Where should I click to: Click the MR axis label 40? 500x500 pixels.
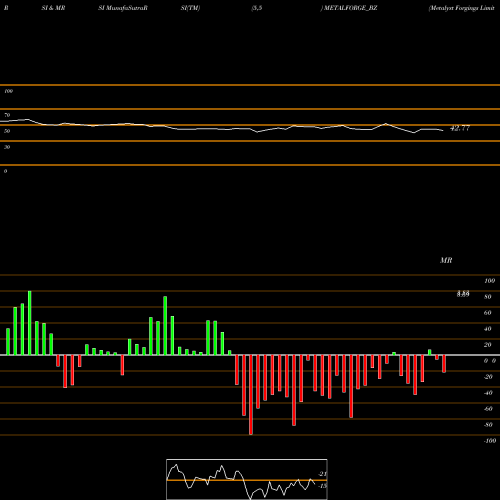click(x=488, y=329)
